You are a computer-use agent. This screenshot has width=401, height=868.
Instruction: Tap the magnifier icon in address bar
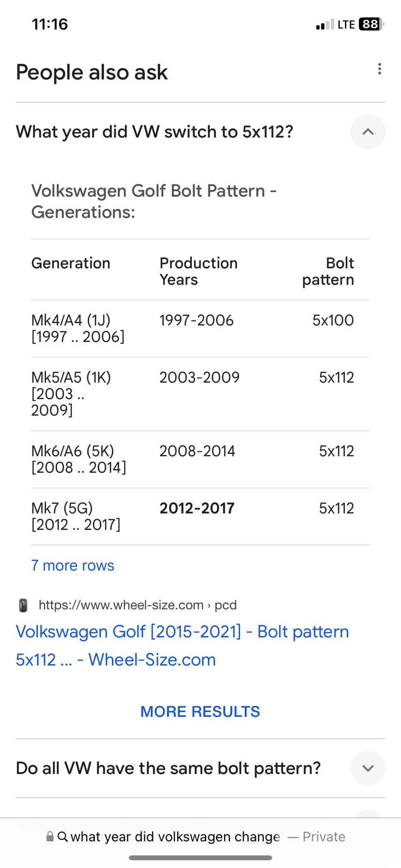[x=62, y=837]
